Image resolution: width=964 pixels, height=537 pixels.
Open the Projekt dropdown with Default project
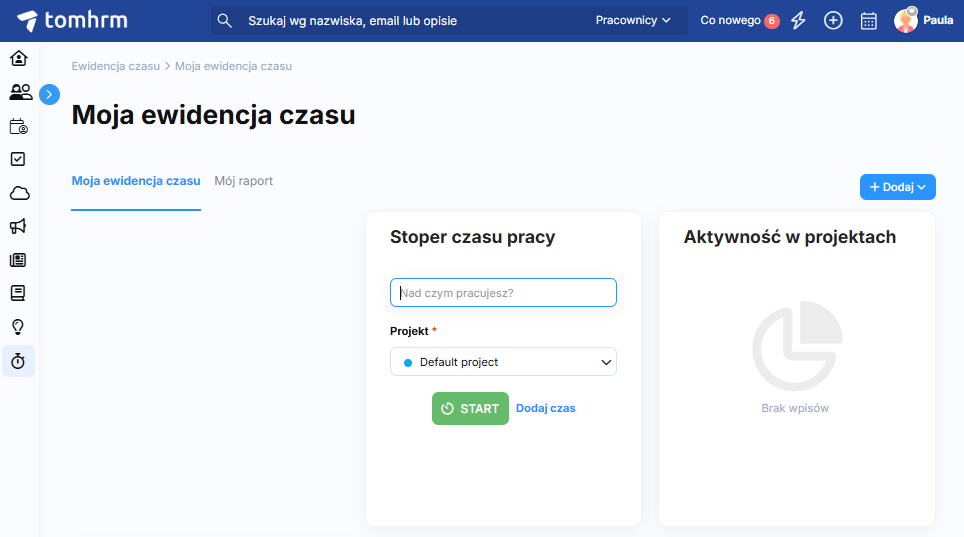(503, 362)
